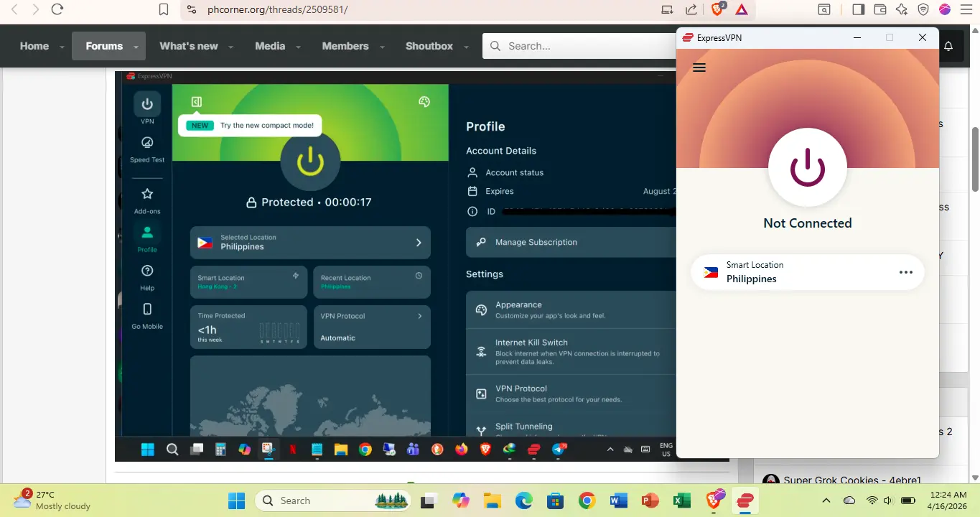Open the Super Grok Cookies - 4ebre1 thread
Image resolution: width=980 pixels, height=517 pixels.
pos(852,480)
